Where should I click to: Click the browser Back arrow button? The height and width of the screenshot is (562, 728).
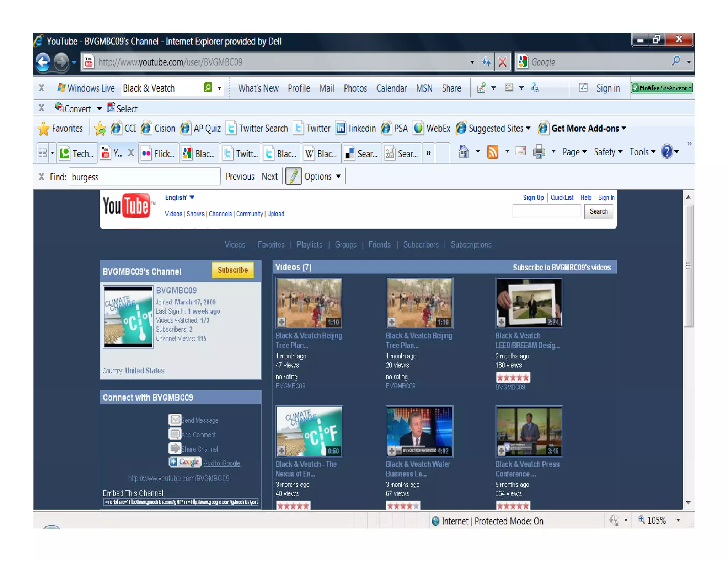point(43,62)
